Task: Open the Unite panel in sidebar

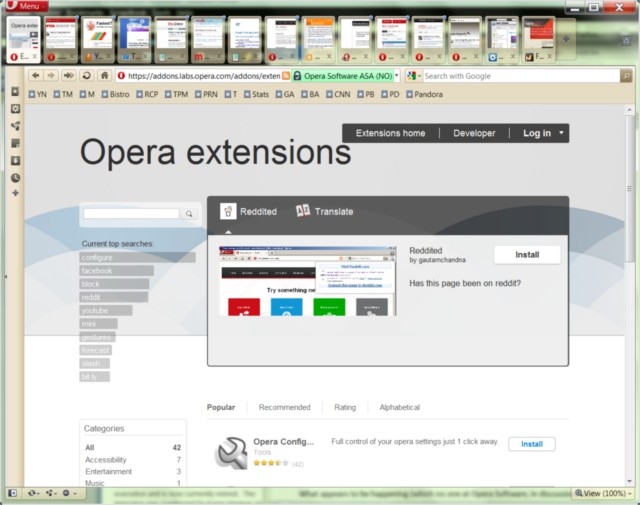Action: coord(15,126)
